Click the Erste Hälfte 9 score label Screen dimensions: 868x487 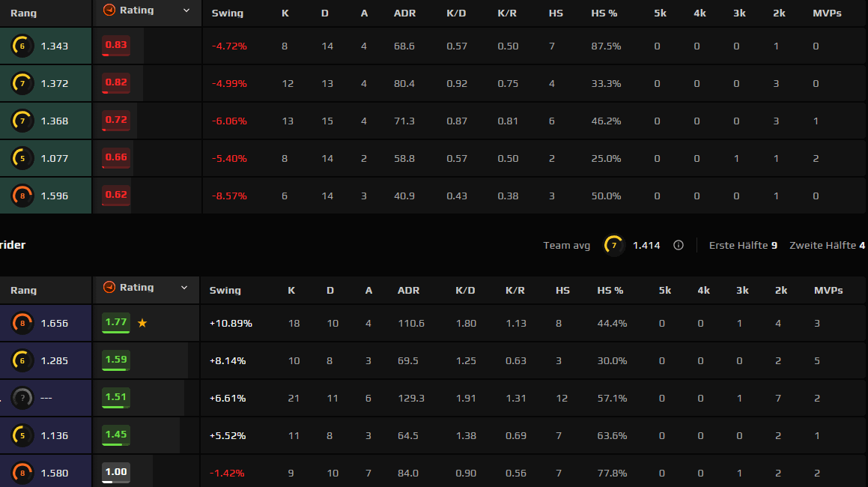(743, 246)
